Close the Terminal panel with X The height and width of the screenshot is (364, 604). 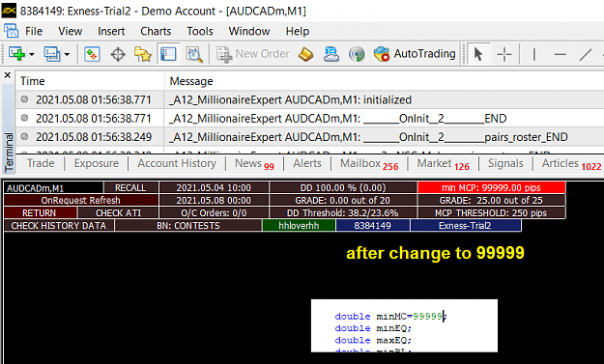[x=8, y=75]
